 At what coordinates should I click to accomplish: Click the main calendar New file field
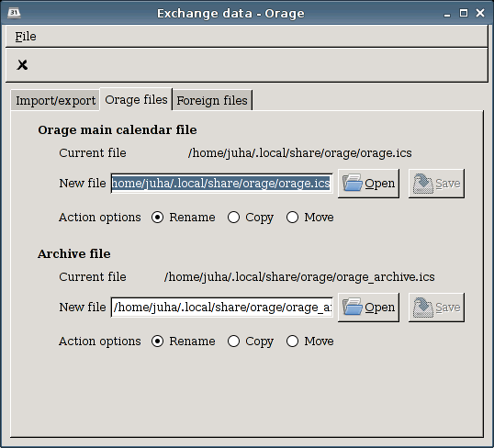coord(222,183)
